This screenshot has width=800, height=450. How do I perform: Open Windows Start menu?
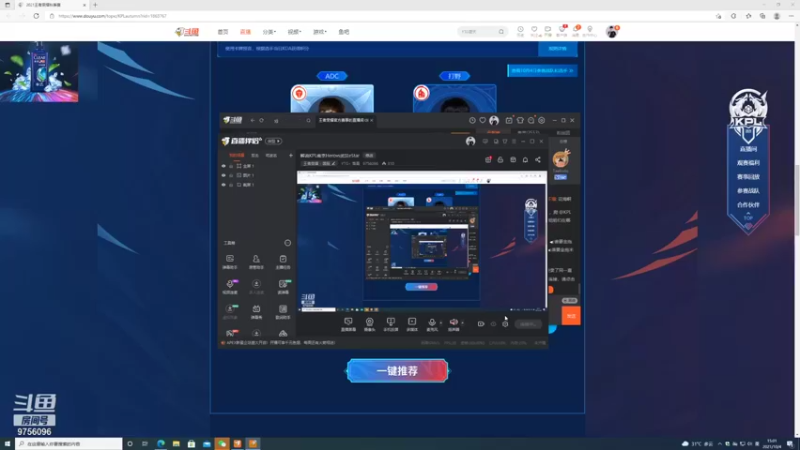[7, 444]
